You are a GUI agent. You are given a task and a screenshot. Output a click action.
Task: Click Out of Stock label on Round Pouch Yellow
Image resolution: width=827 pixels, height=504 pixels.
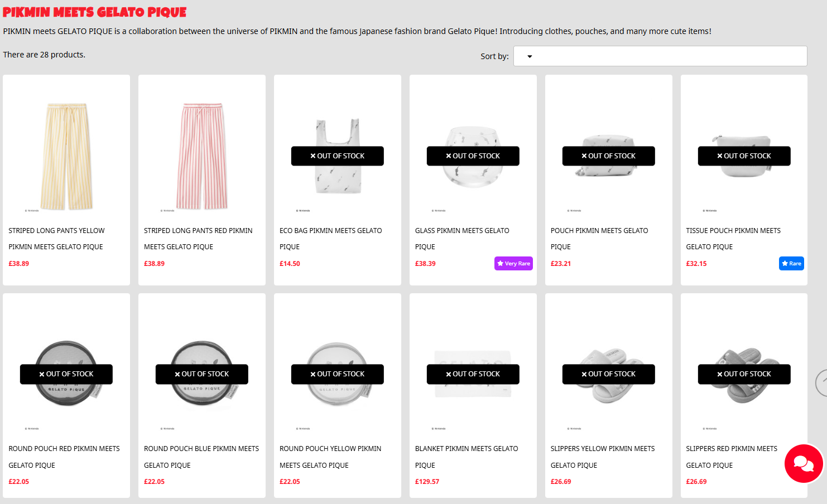[x=338, y=374]
